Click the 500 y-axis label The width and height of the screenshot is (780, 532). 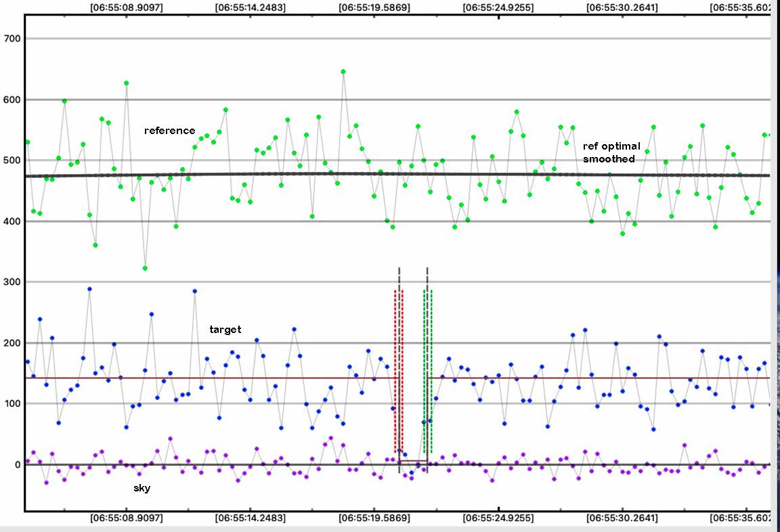pyautogui.click(x=13, y=160)
